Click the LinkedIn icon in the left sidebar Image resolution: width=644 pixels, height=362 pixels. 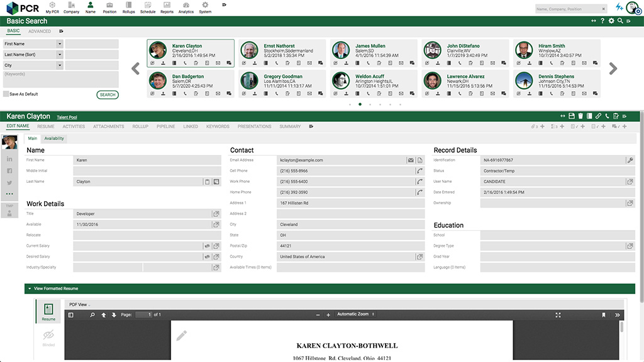coord(9,159)
